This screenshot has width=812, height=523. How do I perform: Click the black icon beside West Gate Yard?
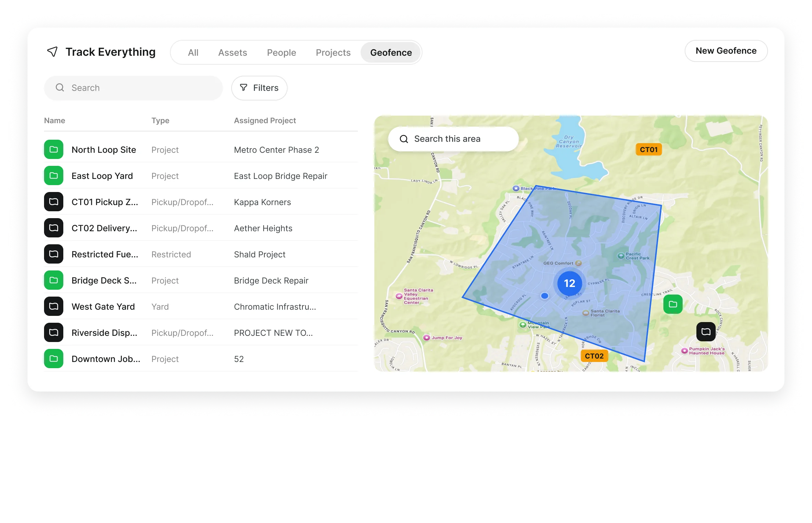(x=54, y=306)
